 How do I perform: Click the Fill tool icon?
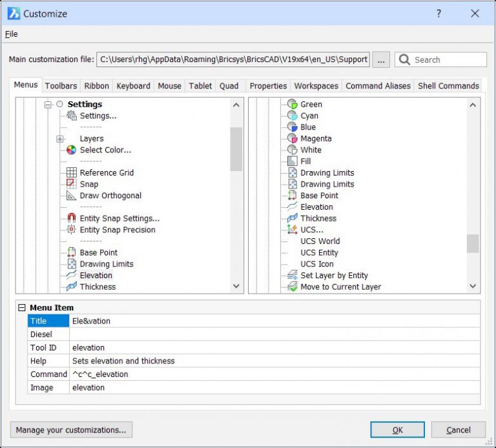(293, 161)
